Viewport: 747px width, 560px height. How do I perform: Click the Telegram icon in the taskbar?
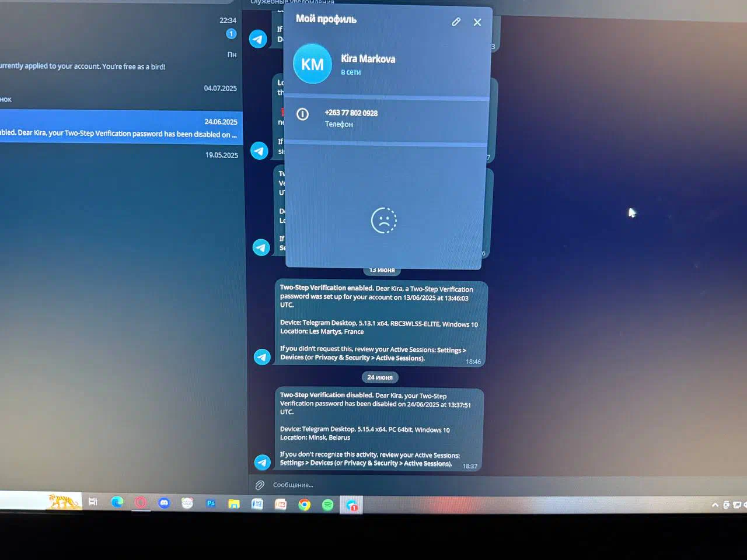[352, 505]
